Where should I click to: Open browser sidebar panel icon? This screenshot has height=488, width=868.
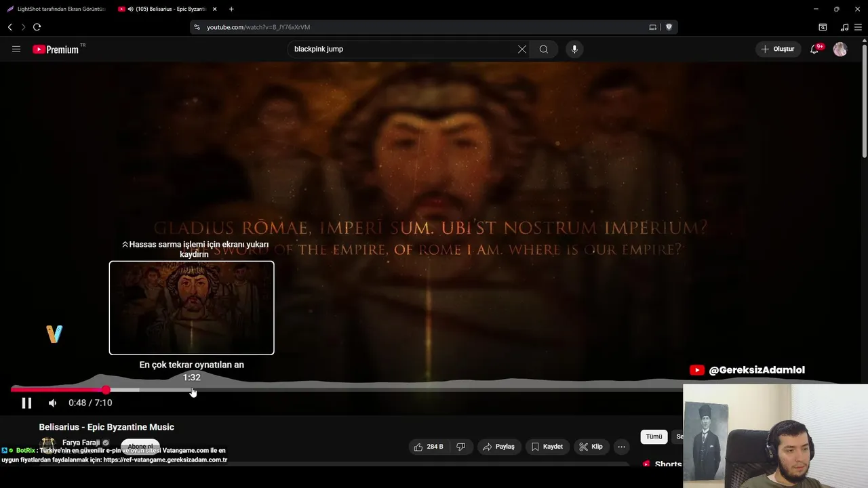click(823, 27)
